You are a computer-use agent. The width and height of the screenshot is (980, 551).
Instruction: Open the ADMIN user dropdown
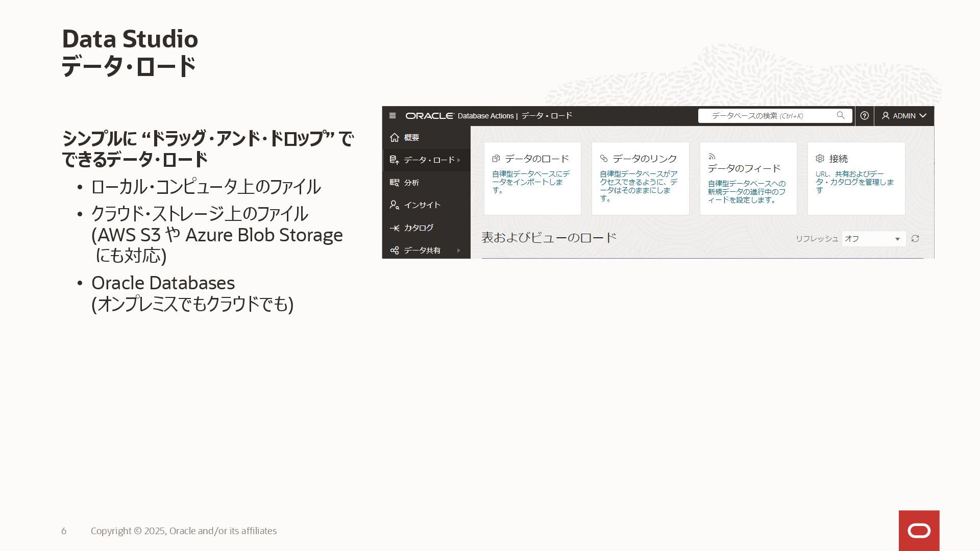[x=904, y=116]
